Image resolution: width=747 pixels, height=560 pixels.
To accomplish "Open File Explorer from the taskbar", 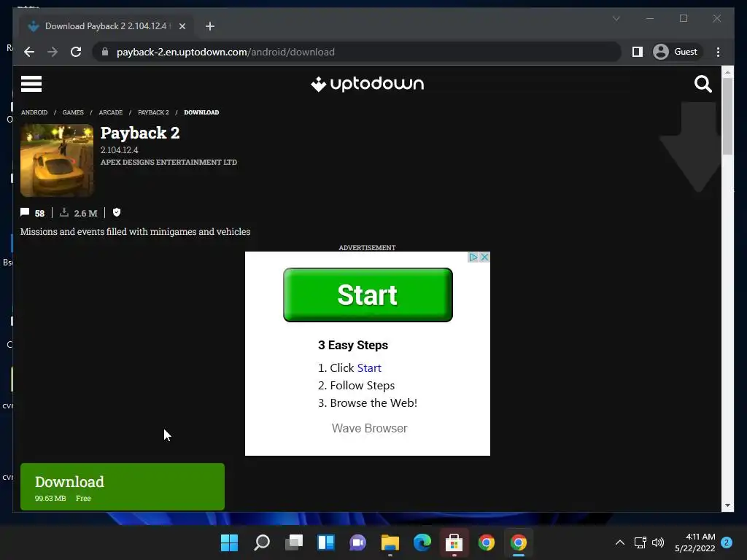I will (390, 542).
